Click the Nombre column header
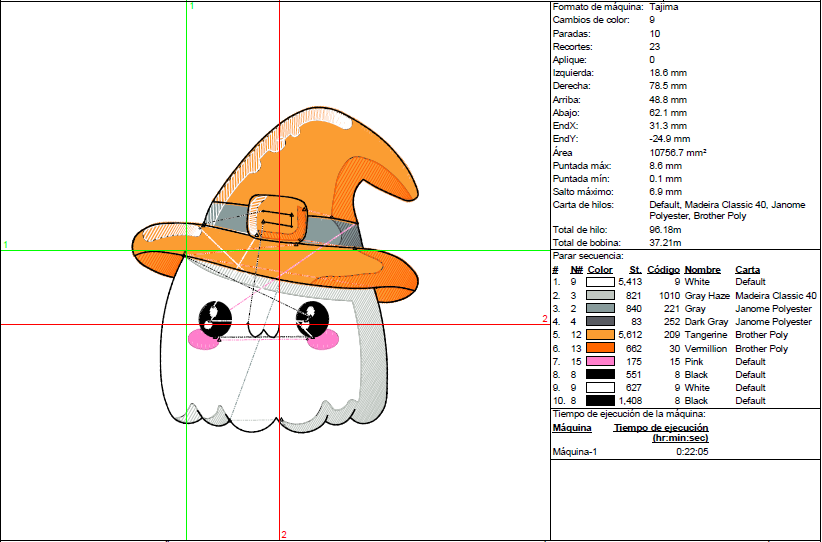The image size is (822, 542). pyautogui.click(x=702, y=270)
